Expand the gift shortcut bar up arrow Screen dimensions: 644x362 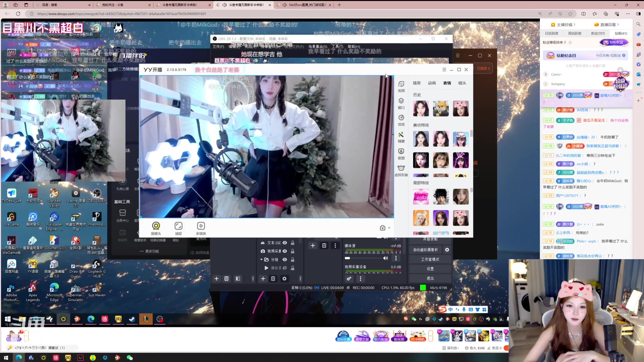tap(431, 336)
